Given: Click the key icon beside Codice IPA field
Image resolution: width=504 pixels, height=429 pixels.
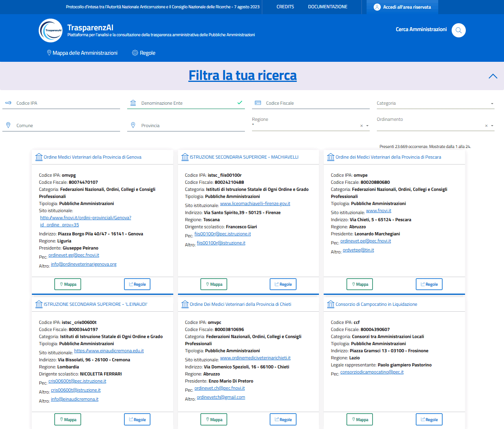Looking at the screenshot, I should (x=8, y=103).
